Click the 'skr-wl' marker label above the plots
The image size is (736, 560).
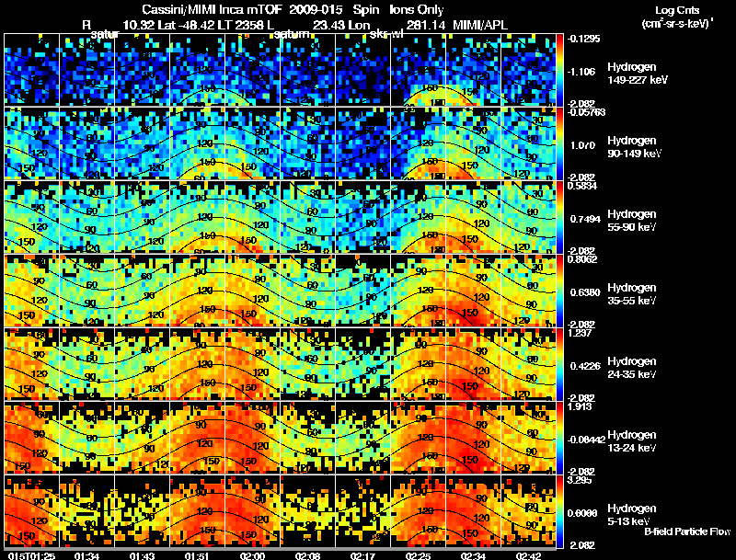[x=387, y=34]
